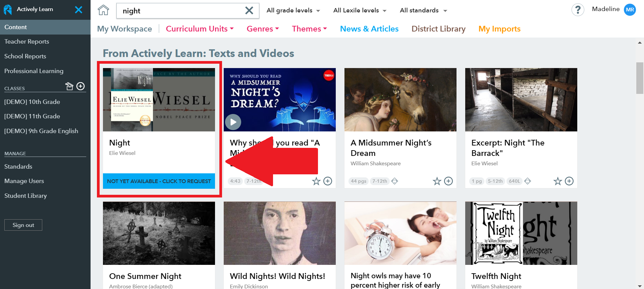Image resolution: width=644 pixels, height=289 pixels.
Task: Click scrollbar up arrow
Action: [640, 43]
